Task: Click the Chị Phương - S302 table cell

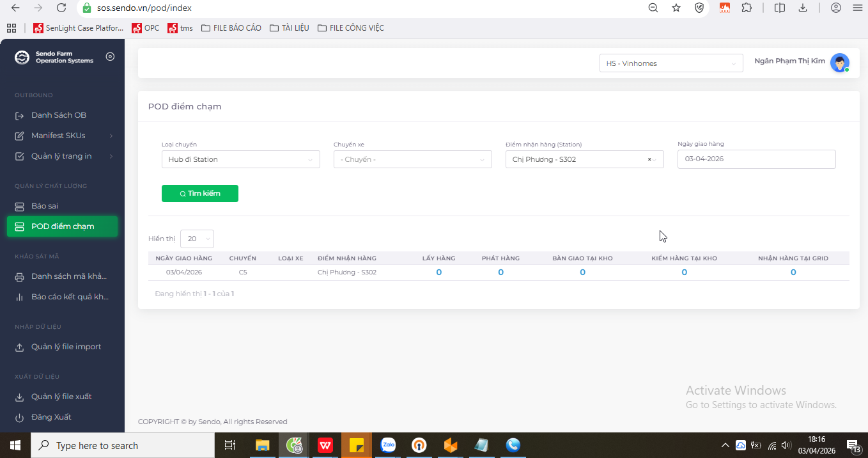Action: coord(347,272)
